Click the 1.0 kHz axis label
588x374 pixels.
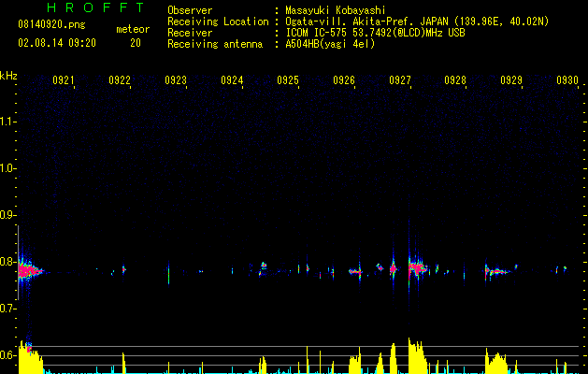(7, 168)
